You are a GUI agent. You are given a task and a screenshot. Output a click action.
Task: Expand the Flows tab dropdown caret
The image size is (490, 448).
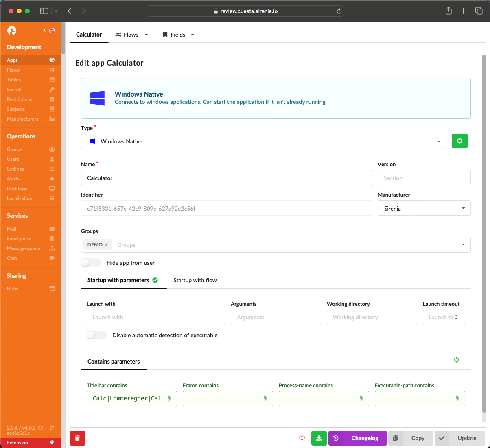click(147, 35)
